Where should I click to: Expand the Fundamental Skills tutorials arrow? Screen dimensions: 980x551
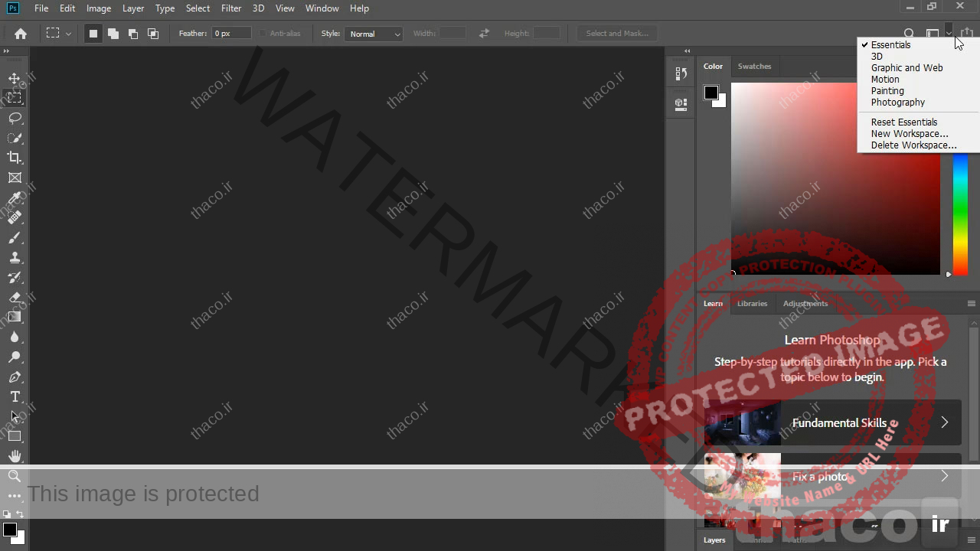point(944,422)
